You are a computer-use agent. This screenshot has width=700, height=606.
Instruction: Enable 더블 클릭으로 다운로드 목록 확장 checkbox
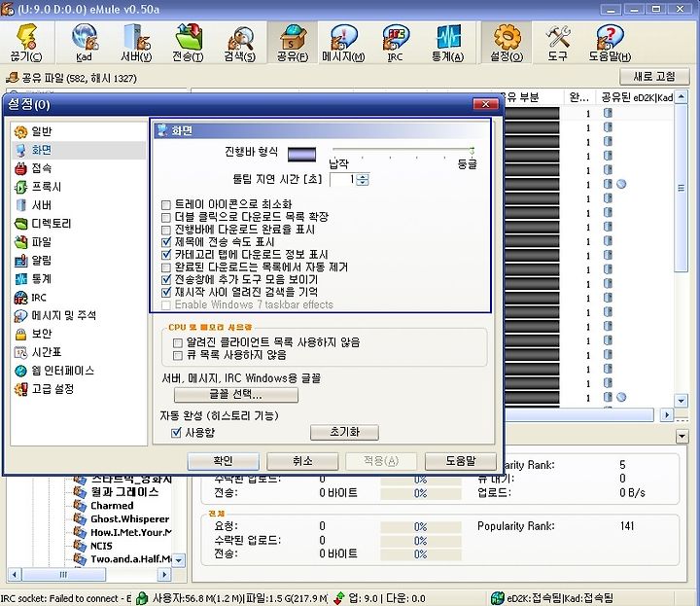(166, 218)
